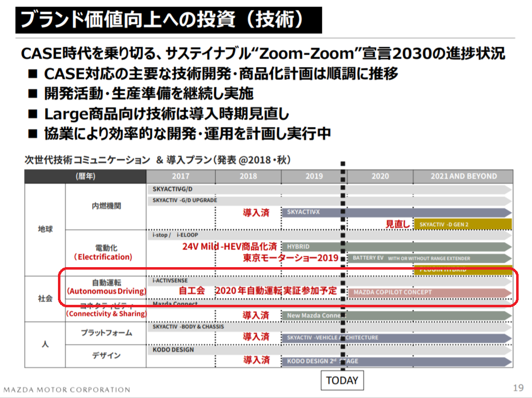Click the (Connectivity & Sharing) row label
The width and height of the screenshot is (532, 398).
pyautogui.click(x=106, y=313)
